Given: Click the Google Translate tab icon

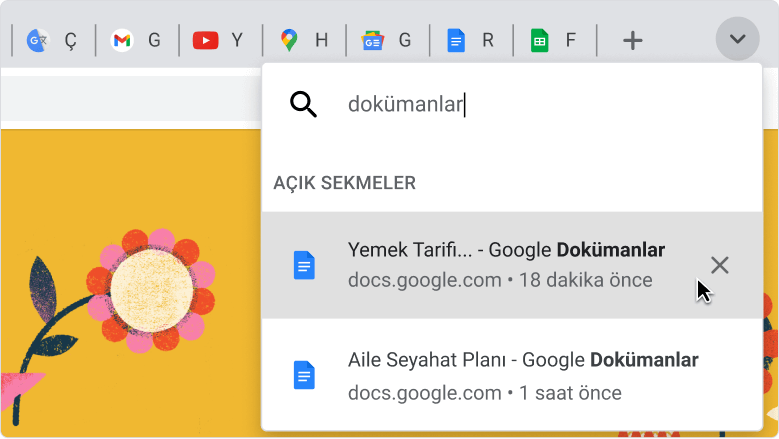Looking at the screenshot, I should pos(38,40).
